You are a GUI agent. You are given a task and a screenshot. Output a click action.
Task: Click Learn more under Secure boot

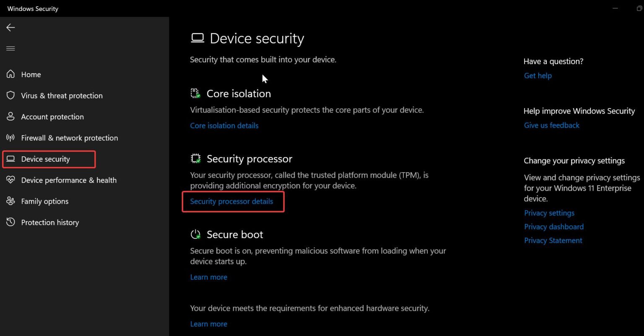(208, 277)
